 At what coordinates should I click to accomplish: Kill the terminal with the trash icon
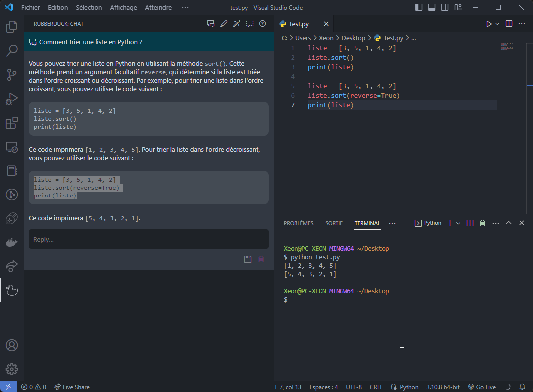point(483,223)
